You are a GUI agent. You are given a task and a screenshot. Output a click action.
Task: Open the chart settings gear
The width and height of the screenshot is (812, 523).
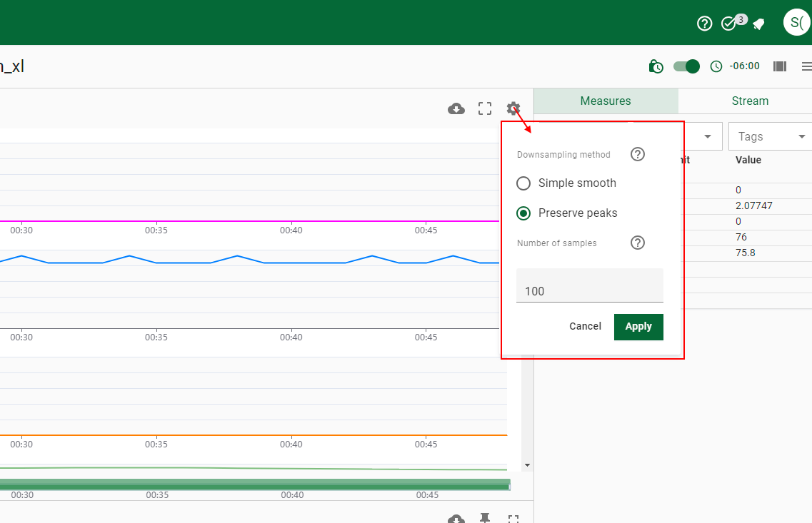click(x=513, y=108)
